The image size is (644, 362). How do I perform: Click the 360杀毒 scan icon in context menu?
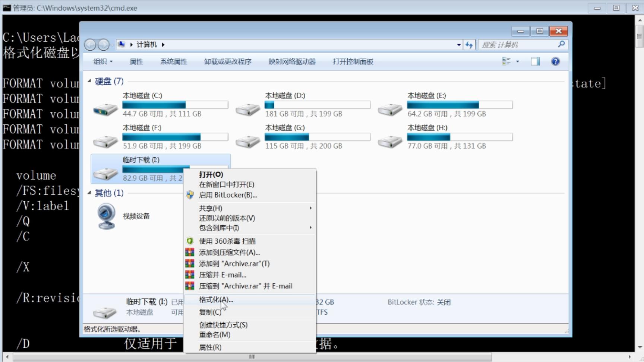click(190, 241)
